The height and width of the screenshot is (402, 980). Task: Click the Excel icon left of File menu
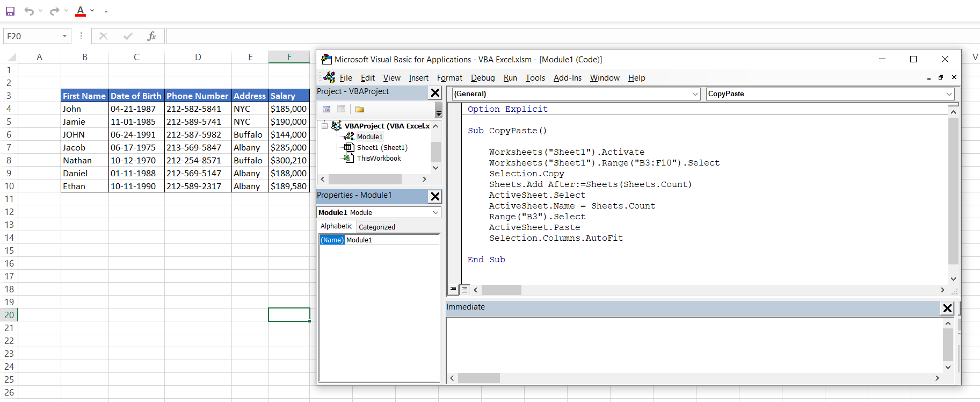pyautogui.click(x=329, y=77)
